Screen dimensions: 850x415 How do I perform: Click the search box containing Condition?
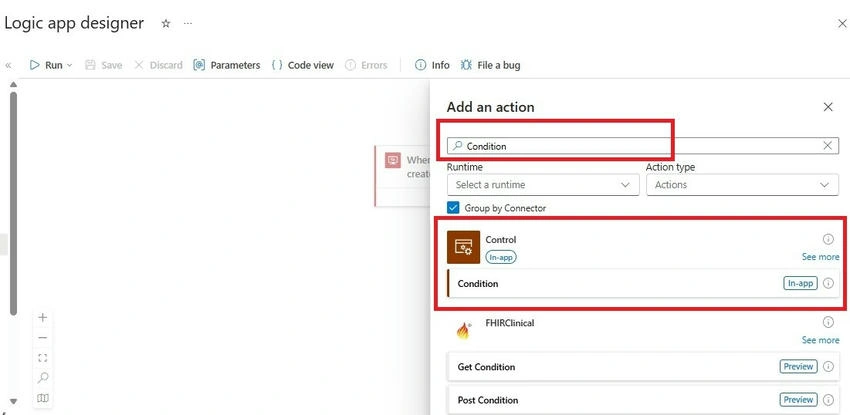pyautogui.click(x=642, y=146)
